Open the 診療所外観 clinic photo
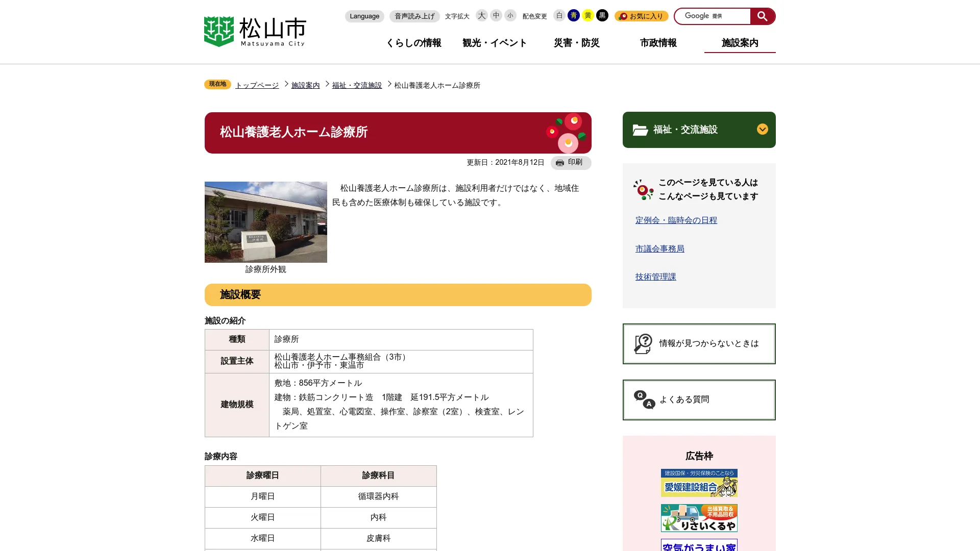 pyautogui.click(x=266, y=222)
